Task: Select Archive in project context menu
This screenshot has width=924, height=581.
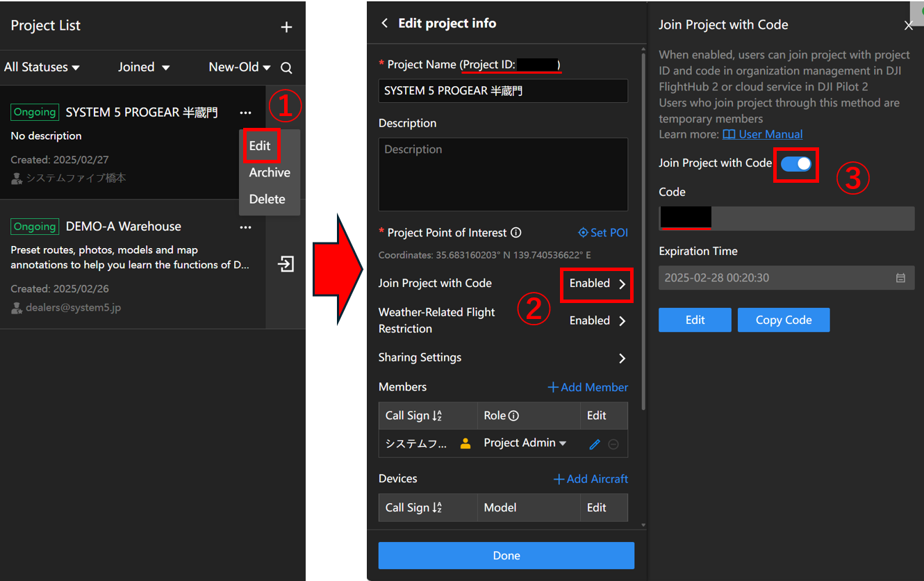Action: coord(270,172)
